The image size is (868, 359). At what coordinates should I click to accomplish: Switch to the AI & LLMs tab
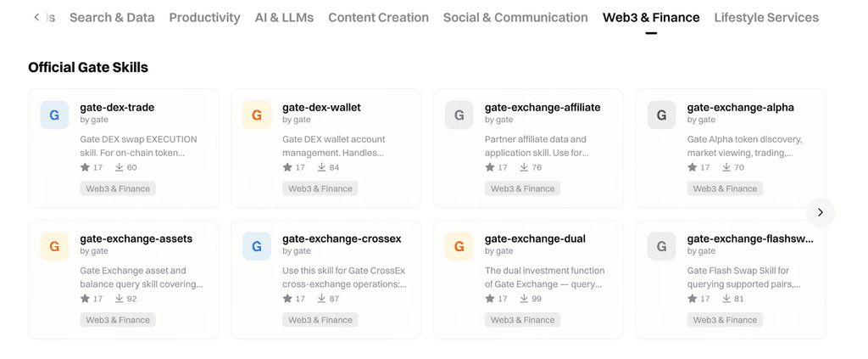284,18
